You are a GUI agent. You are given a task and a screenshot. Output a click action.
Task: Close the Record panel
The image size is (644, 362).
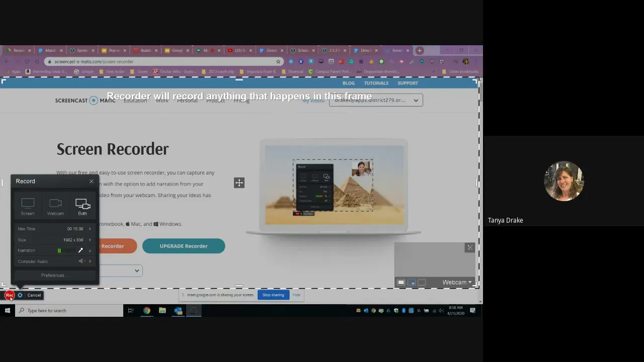point(92,181)
